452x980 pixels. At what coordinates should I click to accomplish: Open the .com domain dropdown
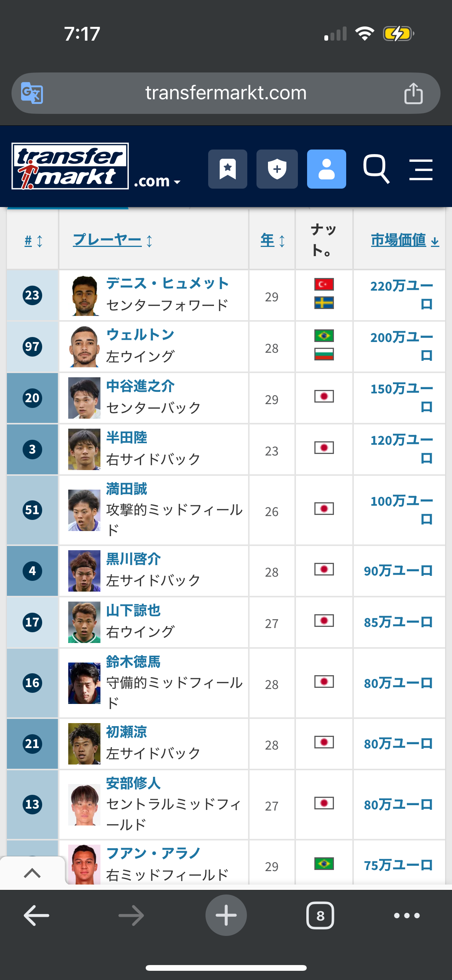point(157,181)
